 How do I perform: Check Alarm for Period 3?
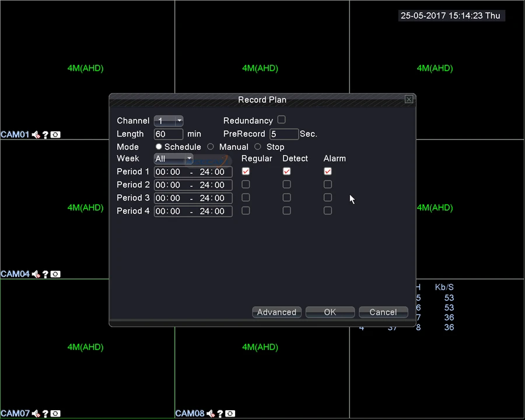pyautogui.click(x=328, y=197)
